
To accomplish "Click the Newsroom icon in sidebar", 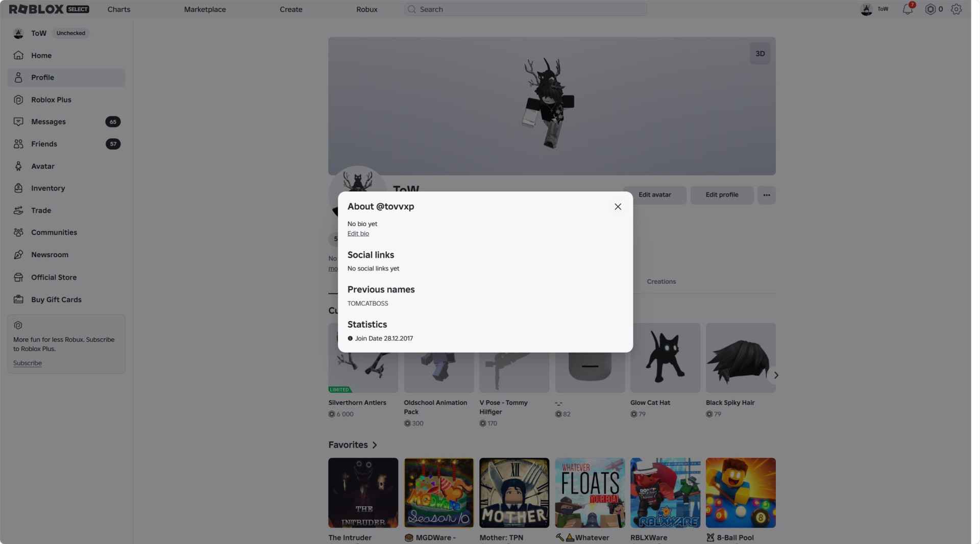I will tap(18, 254).
